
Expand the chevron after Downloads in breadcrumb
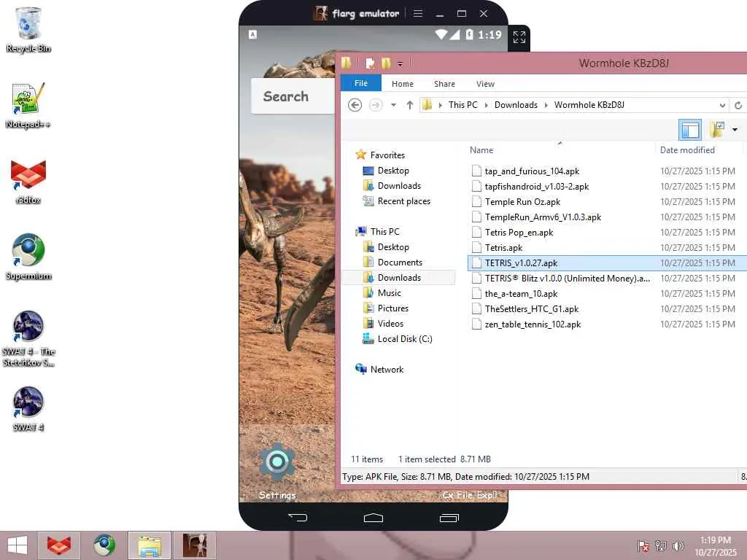coord(546,105)
